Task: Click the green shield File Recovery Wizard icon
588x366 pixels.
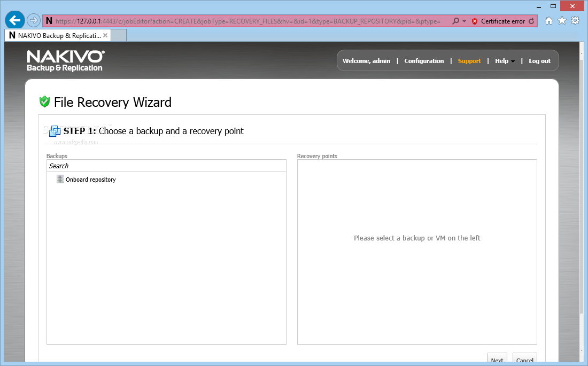Action: click(x=44, y=102)
